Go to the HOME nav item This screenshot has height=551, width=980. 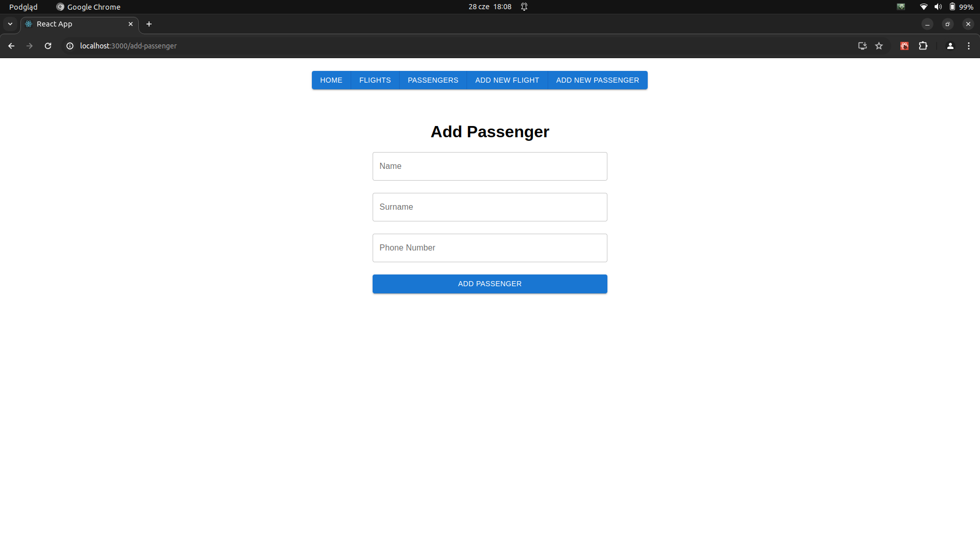331,80
